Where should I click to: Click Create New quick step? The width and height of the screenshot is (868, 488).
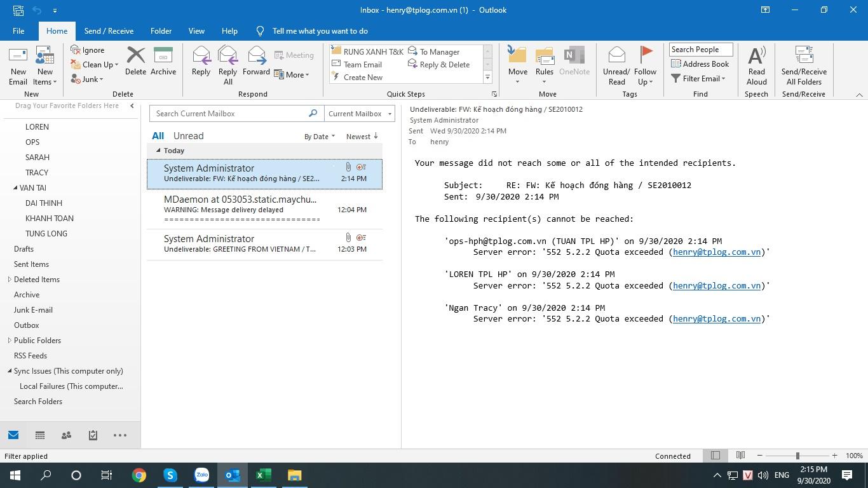(357, 77)
